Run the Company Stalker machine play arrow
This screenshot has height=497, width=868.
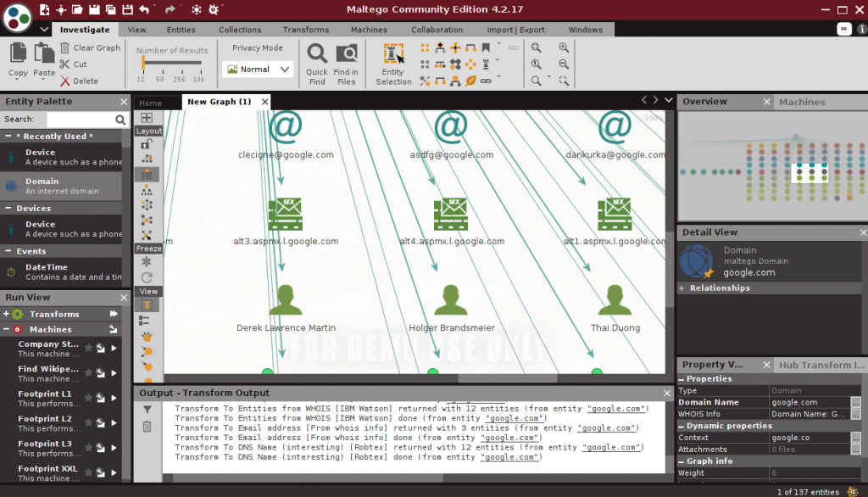tap(114, 348)
